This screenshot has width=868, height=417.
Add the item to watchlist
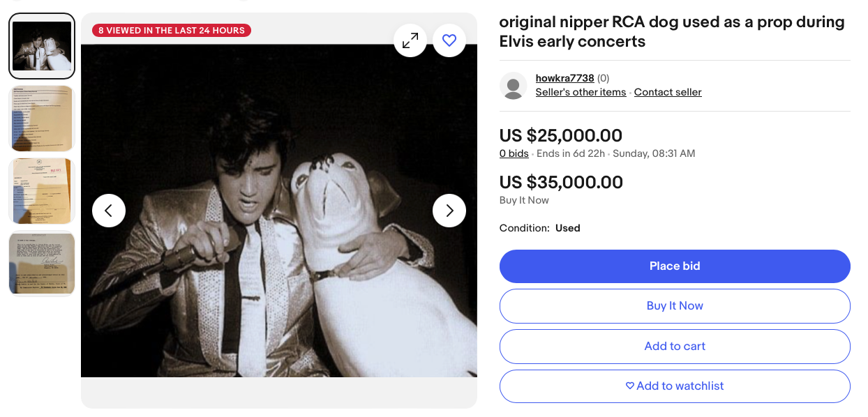[675, 386]
